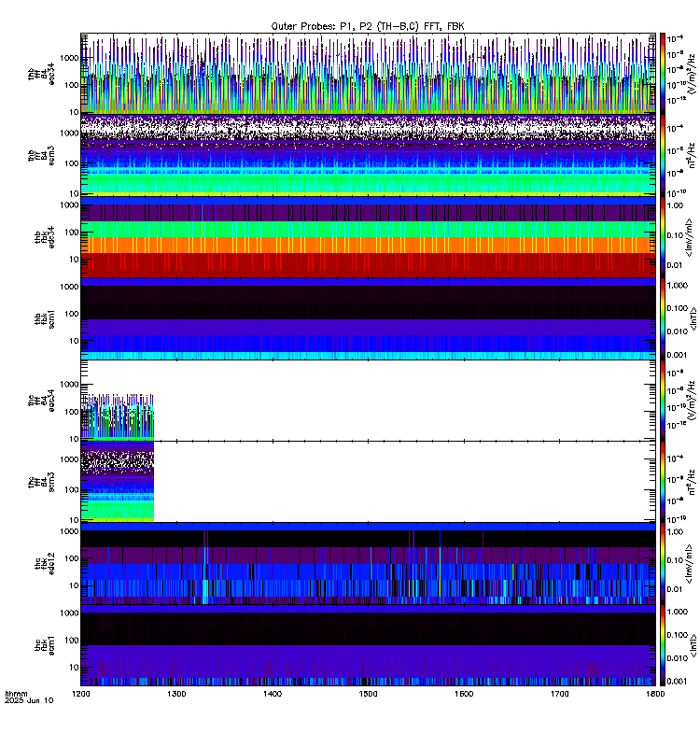Click the color bar beside thb fbk scm1 panel

click(x=663, y=318)
